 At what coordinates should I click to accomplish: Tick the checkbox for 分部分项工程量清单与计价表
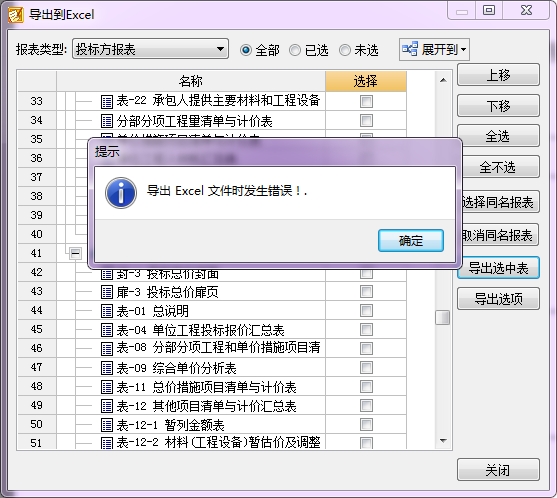coord(366,120)
